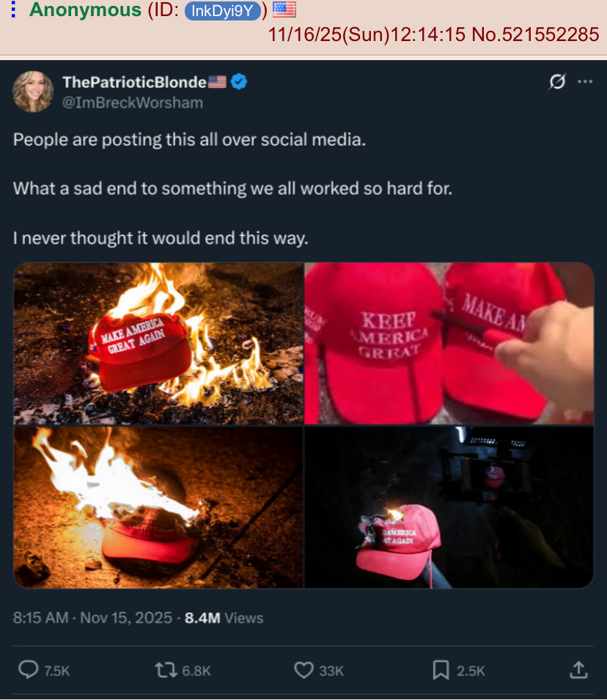Like the tweet with the heart icon
607x700 pixels.
[x=303, y=670]
